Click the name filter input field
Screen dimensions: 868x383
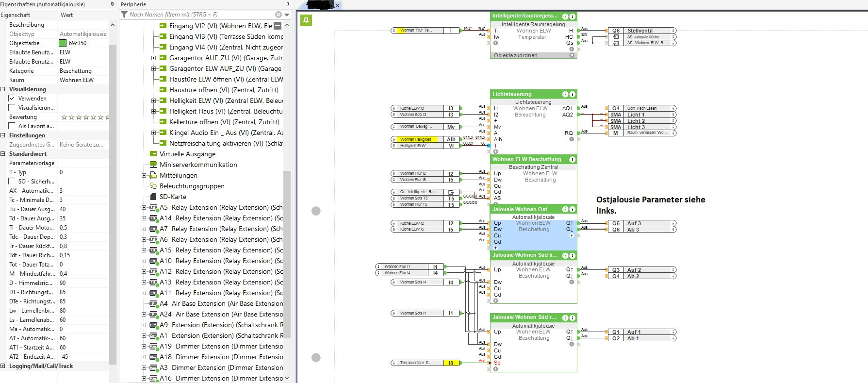(199, 15)
